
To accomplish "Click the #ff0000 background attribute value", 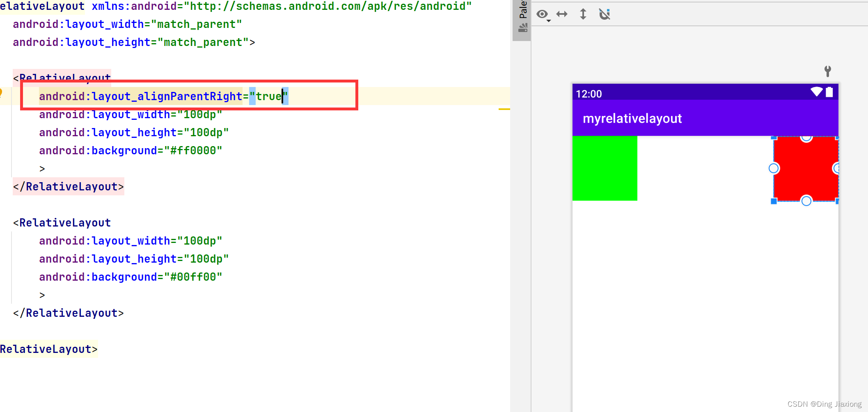I will point(193,151).
